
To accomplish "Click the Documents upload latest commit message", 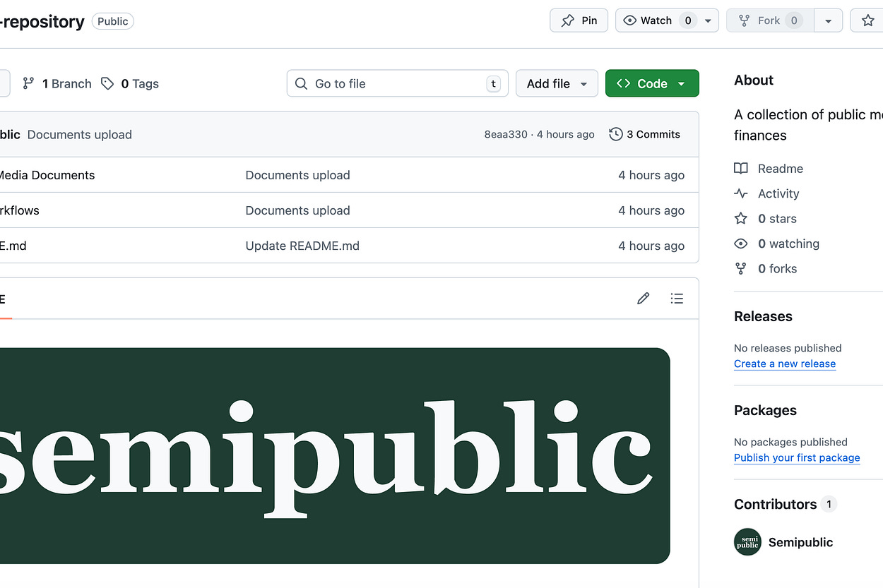I will coord(80,134).
